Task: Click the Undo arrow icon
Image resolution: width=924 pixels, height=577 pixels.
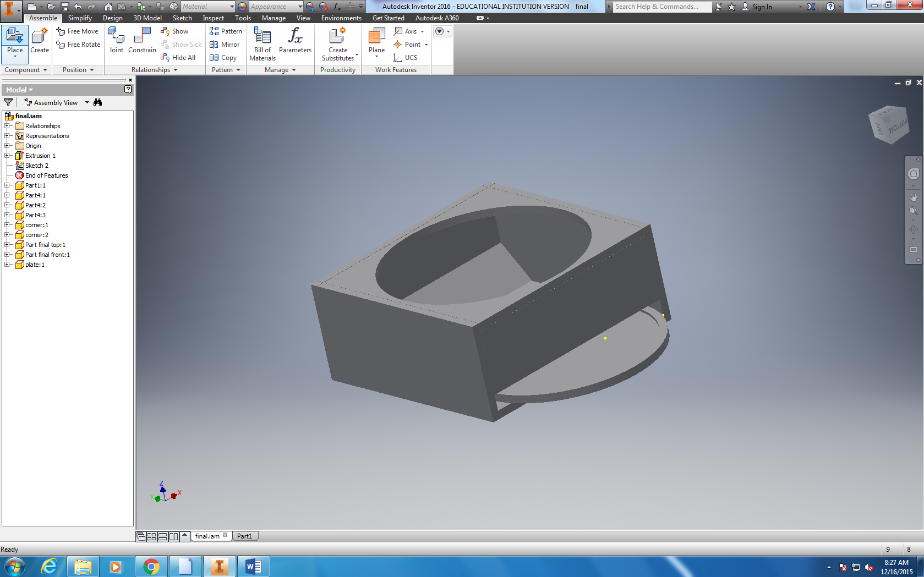Action: (78, 7)
